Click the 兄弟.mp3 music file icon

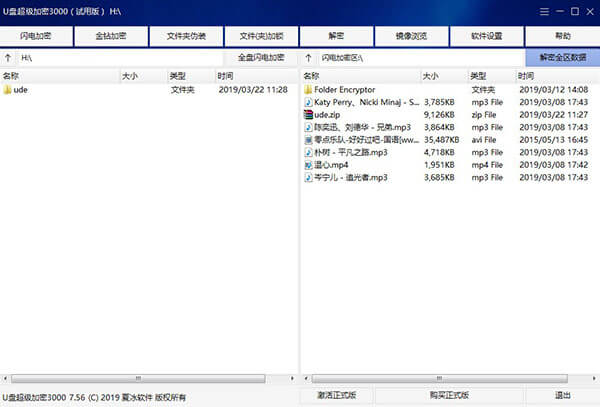pos(308,127)
